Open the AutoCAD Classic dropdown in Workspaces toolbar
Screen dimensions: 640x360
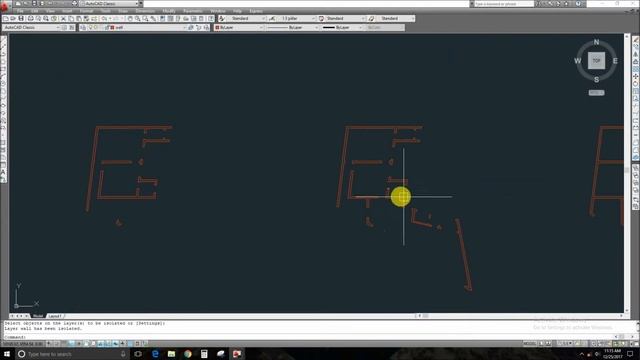point(31,27)
